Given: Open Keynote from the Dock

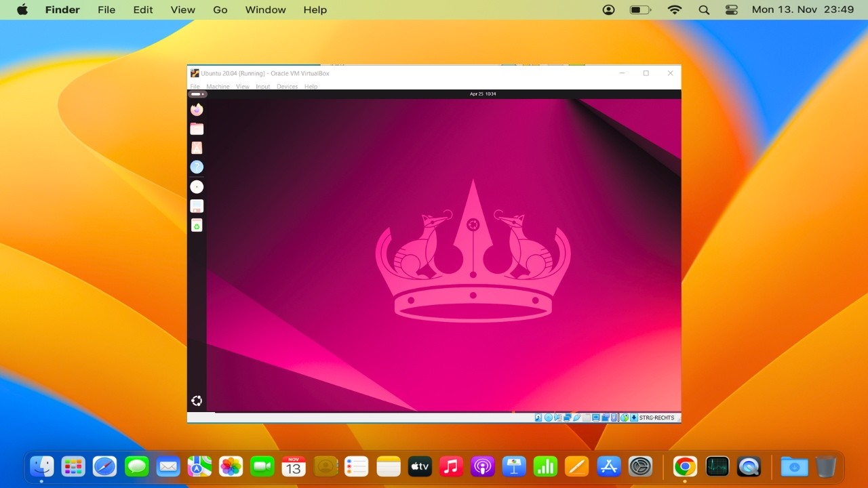Looking at the screenshot, I should (x=514, y=466).
